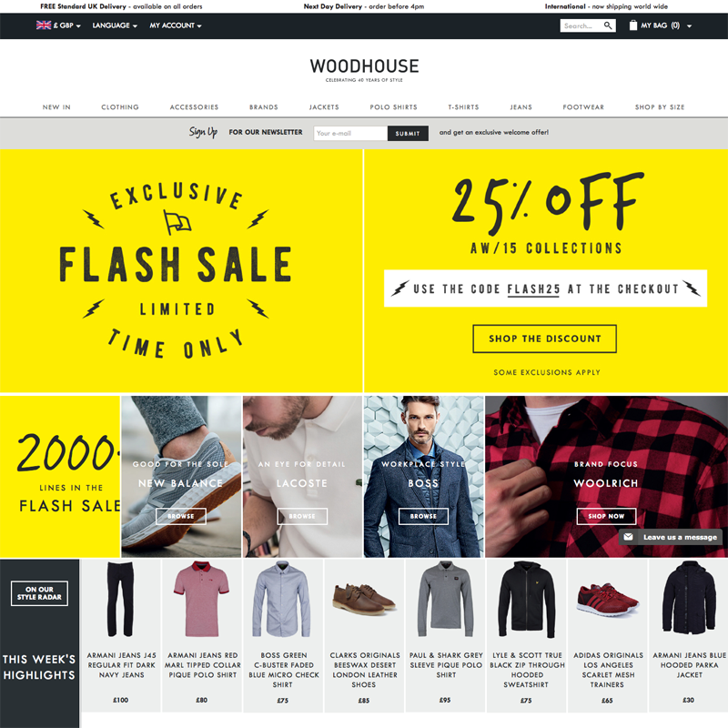Go to the Footwear category

pyautogui.click(x=583, y=106)
